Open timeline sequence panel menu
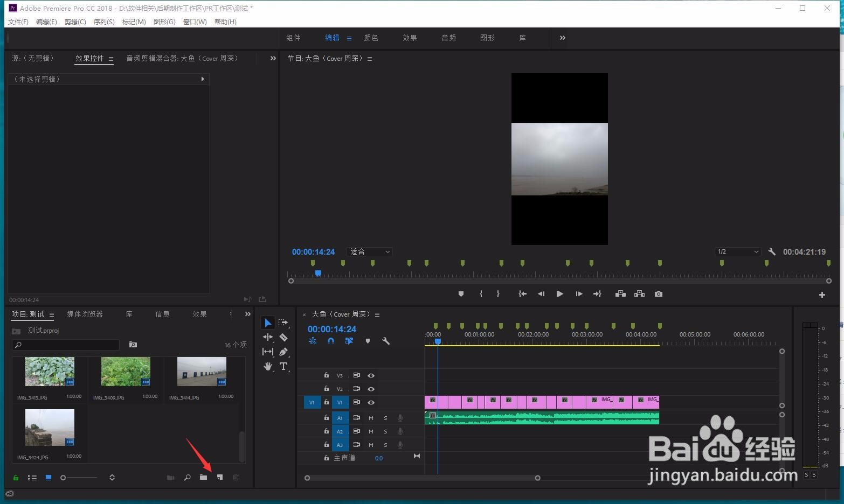This screenshot has height=504, width=844. click(x=377, y=314)
